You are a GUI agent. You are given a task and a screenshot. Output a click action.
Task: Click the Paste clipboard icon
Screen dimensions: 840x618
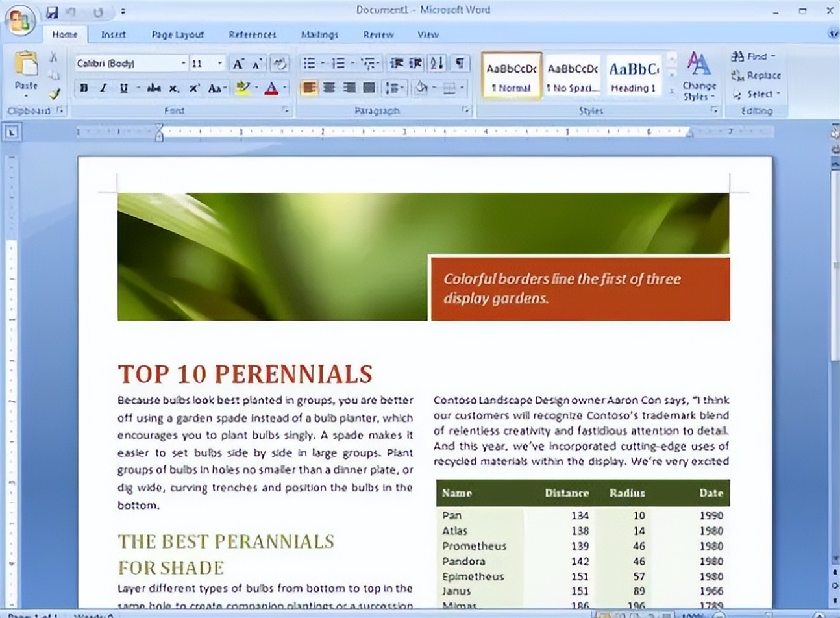26,66
